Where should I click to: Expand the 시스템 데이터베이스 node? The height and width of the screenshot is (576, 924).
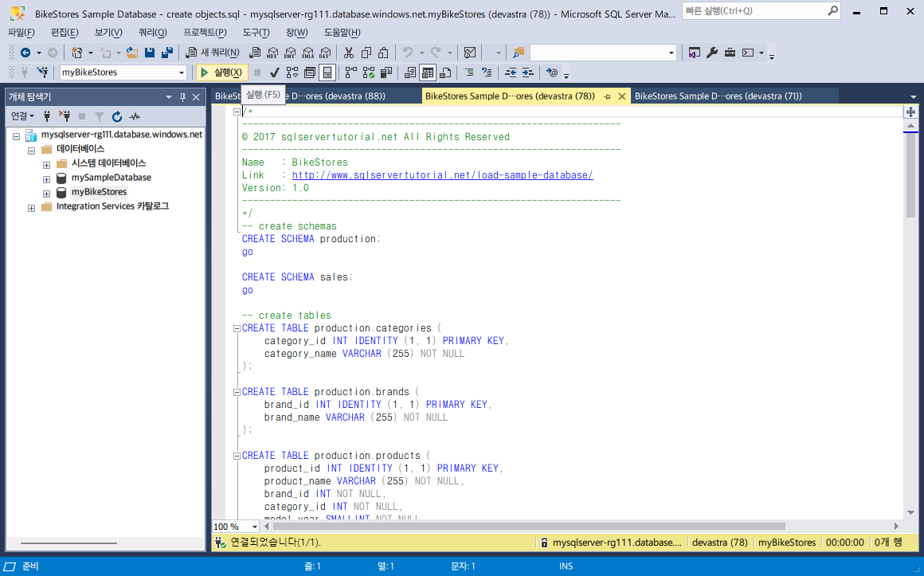[x=46, y=164]
